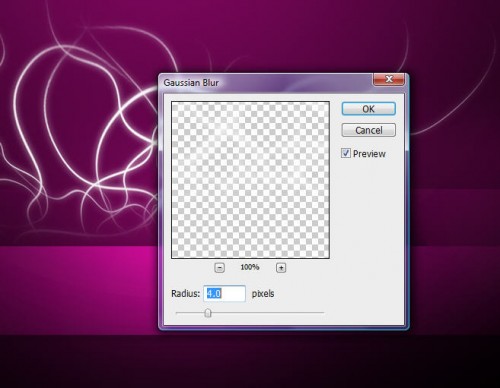The height and width of the screenshot is (388, 500).
Task: Click the blur preview thumbnail area
Action: coord(250,180)
